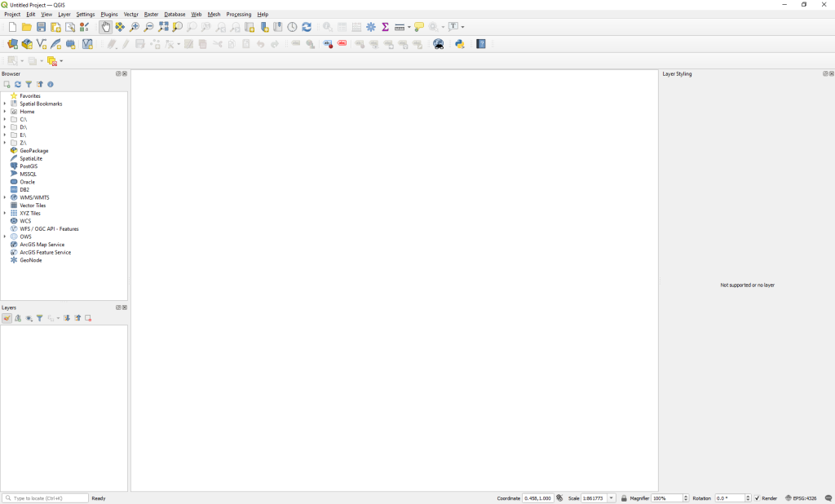Expand the Spatial Bookmarks tree item
This screenshot has width=835, height=504.
coord(5,104)
